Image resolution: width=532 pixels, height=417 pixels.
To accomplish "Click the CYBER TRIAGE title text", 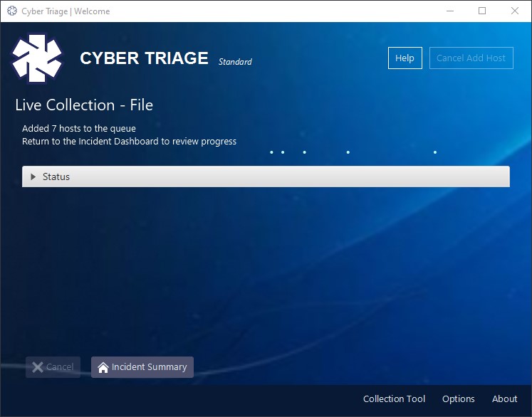I will click(x=144, y=58).
